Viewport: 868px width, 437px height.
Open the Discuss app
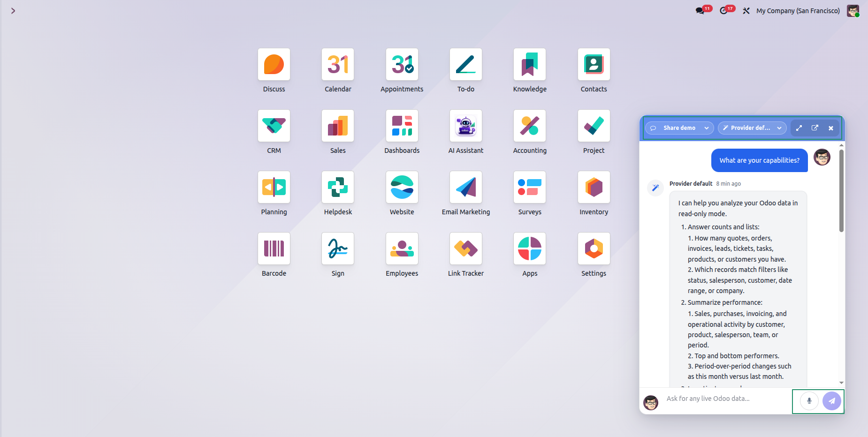[274, 64]
